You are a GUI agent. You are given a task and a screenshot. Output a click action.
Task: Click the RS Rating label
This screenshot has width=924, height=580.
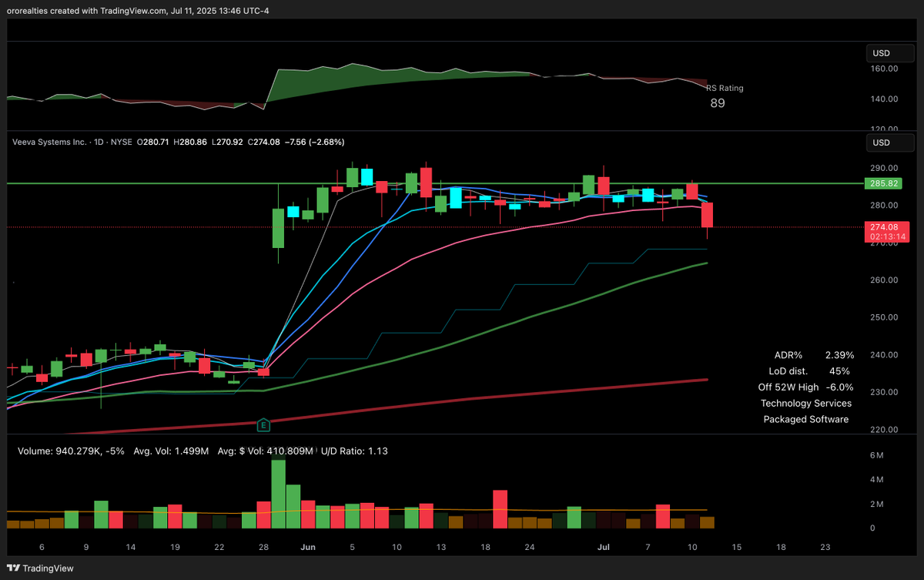point(725,88)
